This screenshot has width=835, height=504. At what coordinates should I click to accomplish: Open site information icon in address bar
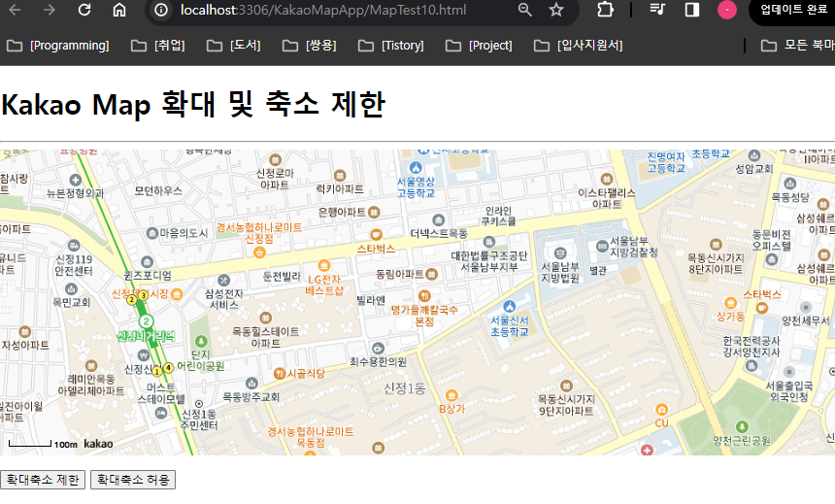point(161,10)
